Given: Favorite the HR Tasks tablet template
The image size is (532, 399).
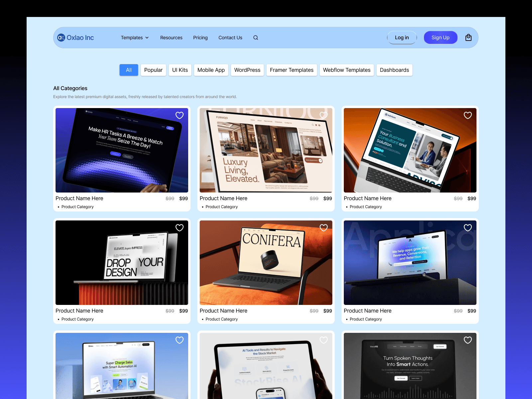Looking at the screenshot, I should 180,115.
